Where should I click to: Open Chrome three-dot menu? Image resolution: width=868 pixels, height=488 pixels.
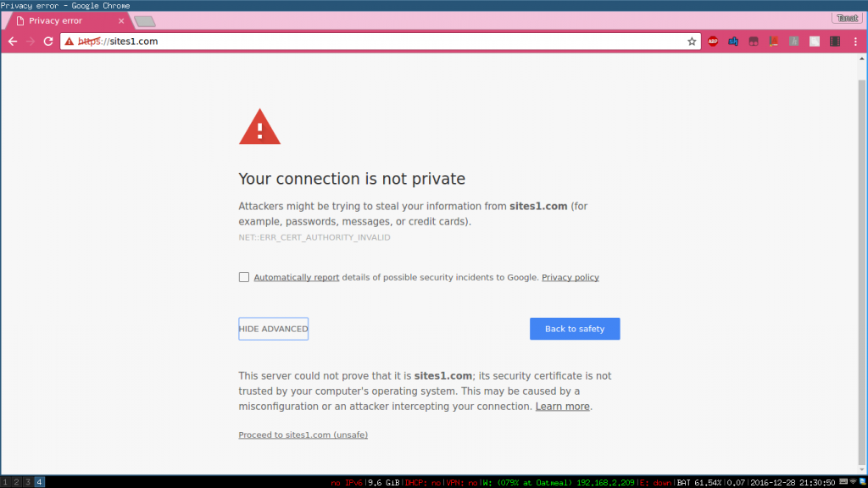(x=855, y=42)
